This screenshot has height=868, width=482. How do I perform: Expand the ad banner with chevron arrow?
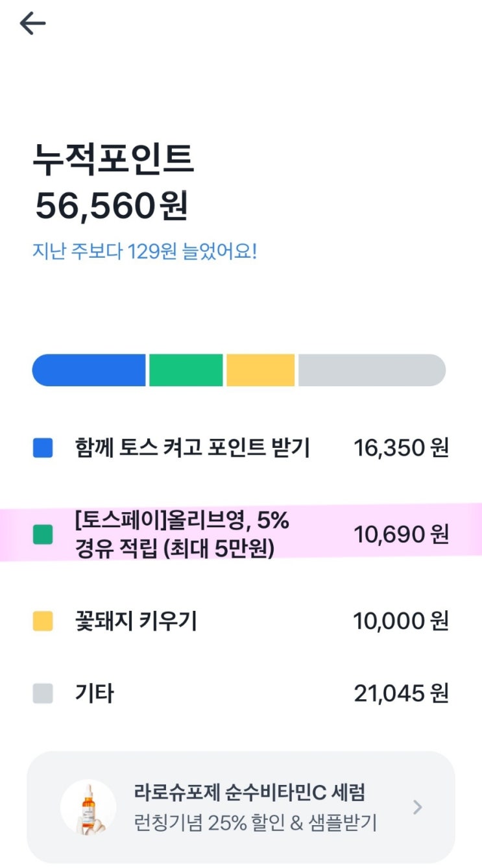click(418, 808)
